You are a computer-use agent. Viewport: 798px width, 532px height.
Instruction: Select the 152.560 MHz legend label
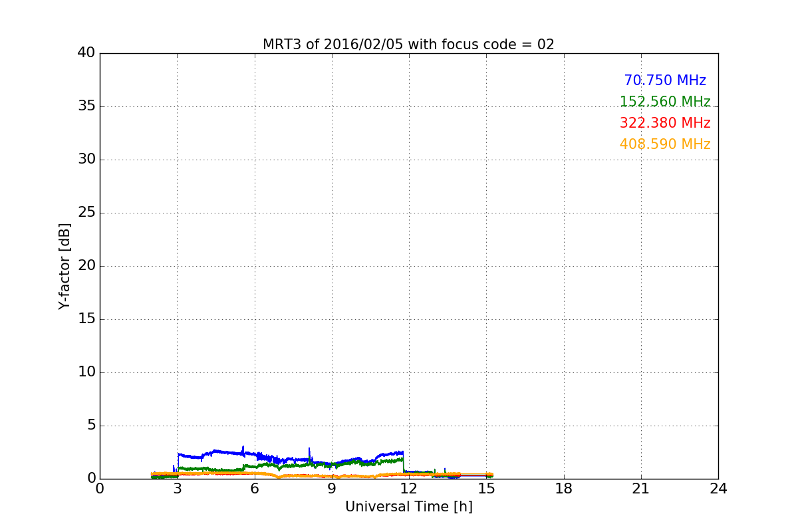tap(665, 102)
